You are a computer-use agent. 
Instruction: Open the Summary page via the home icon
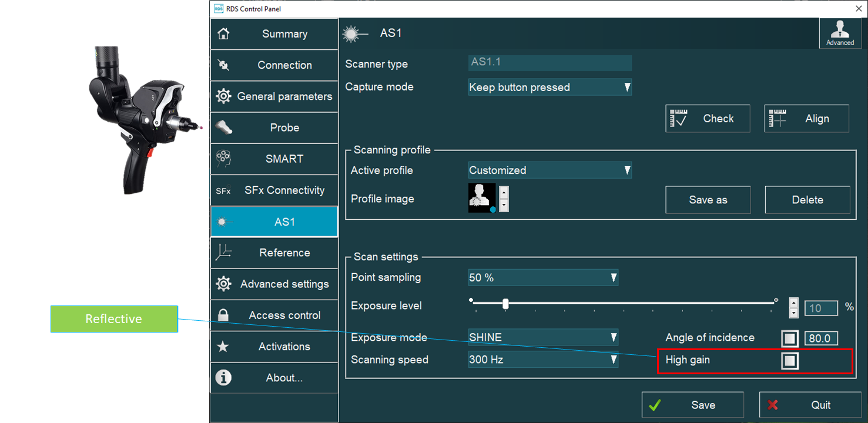pos(224,33)
